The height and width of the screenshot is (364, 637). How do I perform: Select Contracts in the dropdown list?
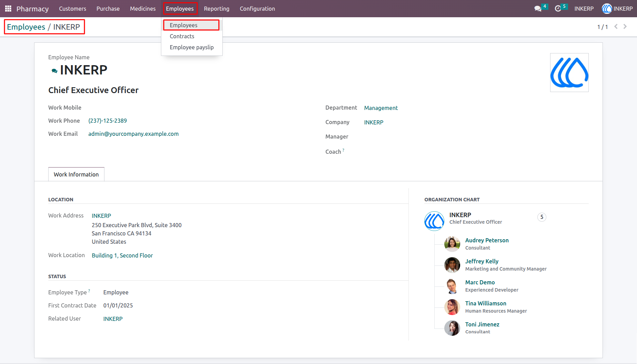click(191, 36)
